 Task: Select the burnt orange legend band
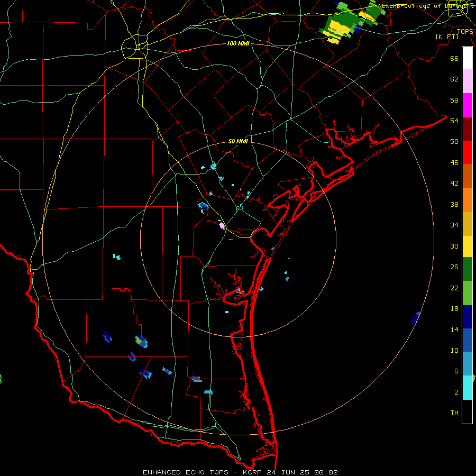467,176
